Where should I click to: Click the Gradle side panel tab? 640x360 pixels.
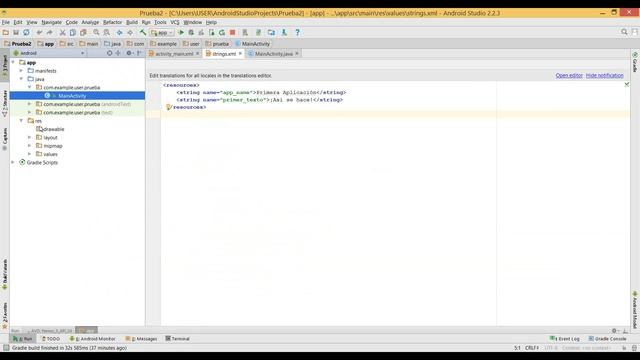coord(635,62)
